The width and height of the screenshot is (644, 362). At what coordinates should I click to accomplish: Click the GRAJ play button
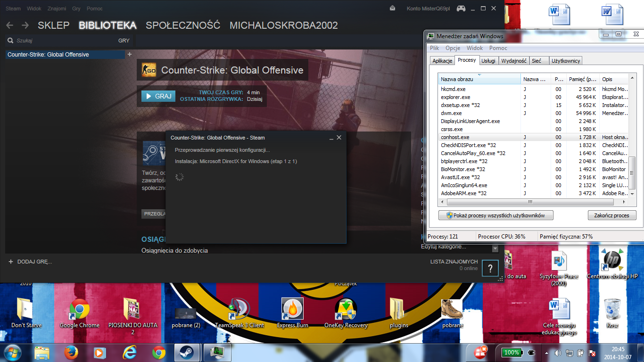158,96
